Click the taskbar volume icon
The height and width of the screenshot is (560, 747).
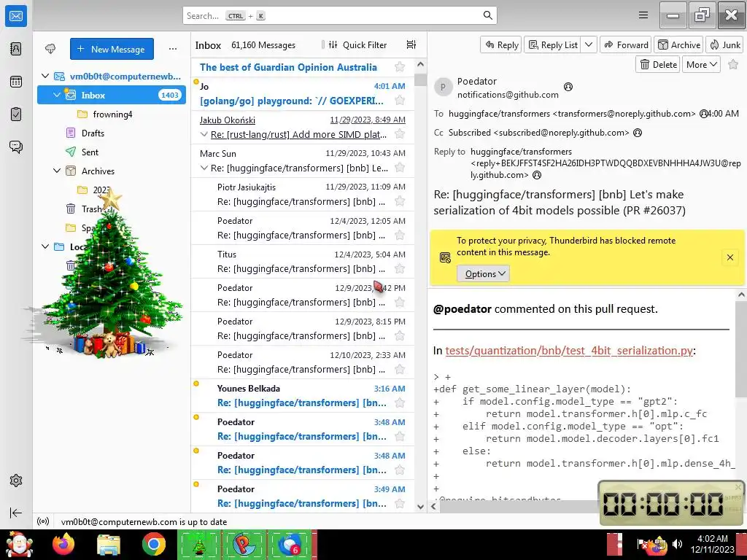coord(677,544)
